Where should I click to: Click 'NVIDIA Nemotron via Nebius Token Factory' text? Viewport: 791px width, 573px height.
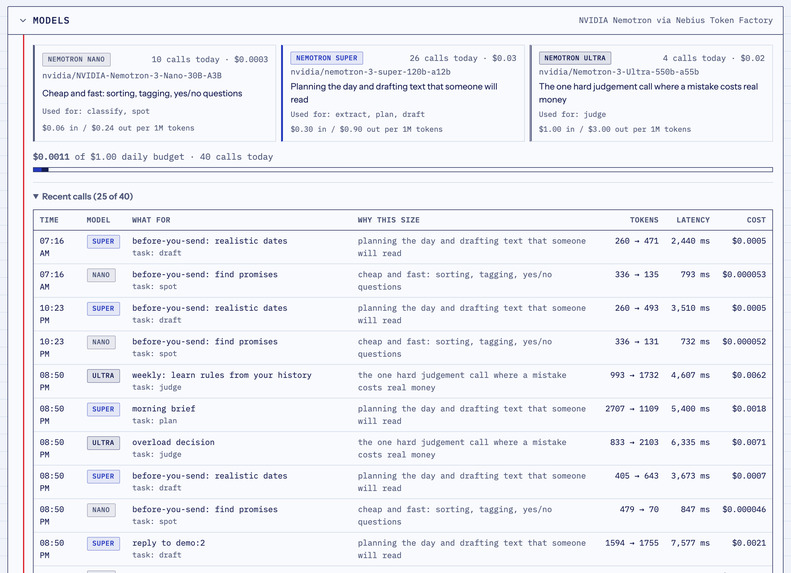[x=675, y=20]
